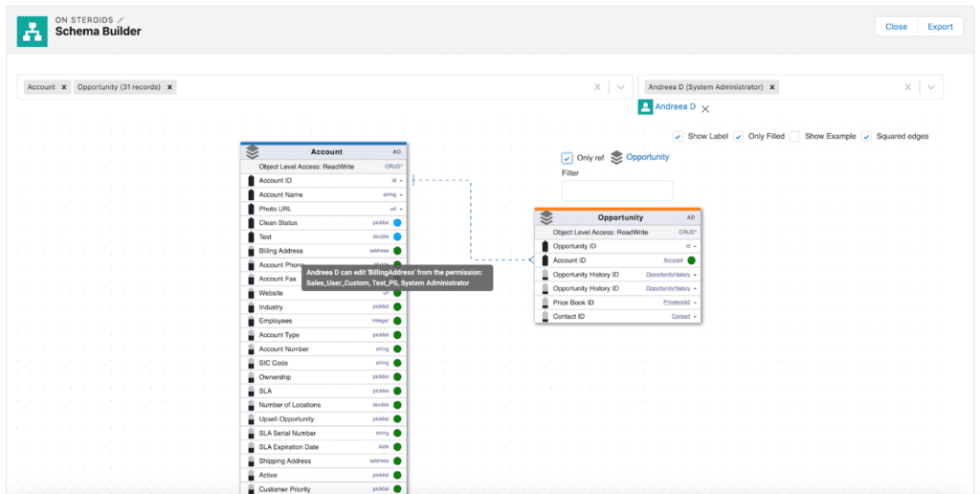
Task: Click the Close button
Action: pos(896,26)
